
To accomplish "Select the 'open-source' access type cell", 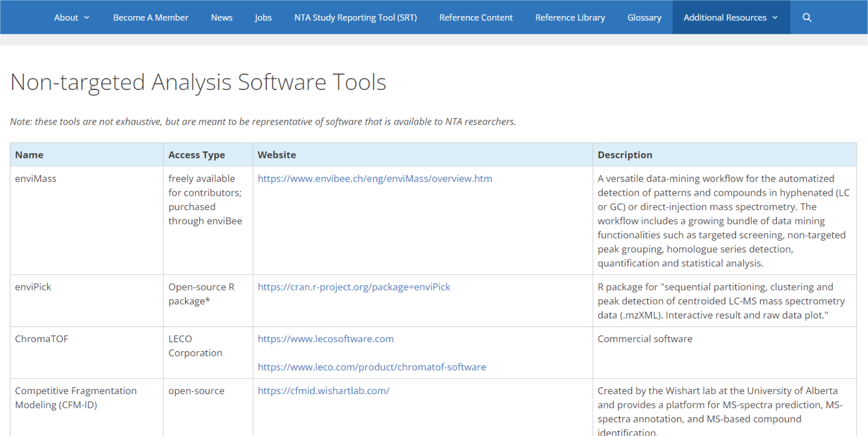I will 208,407.
